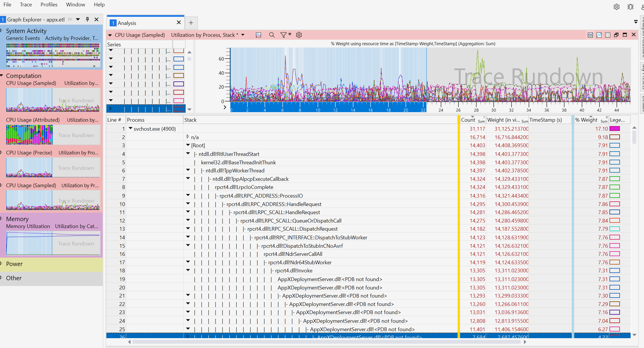
Task: Open the Memory Utilization graph thumbnail
Action: click(x=53, y=243)
